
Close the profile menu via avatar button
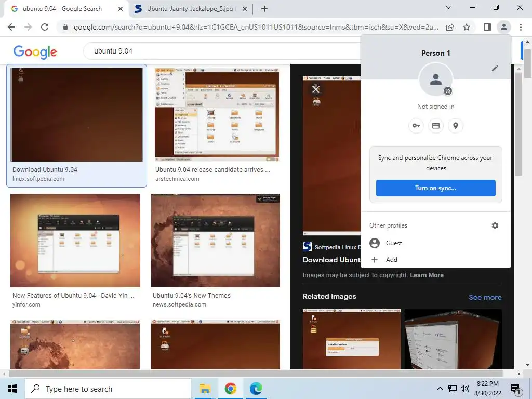(504, 27)
